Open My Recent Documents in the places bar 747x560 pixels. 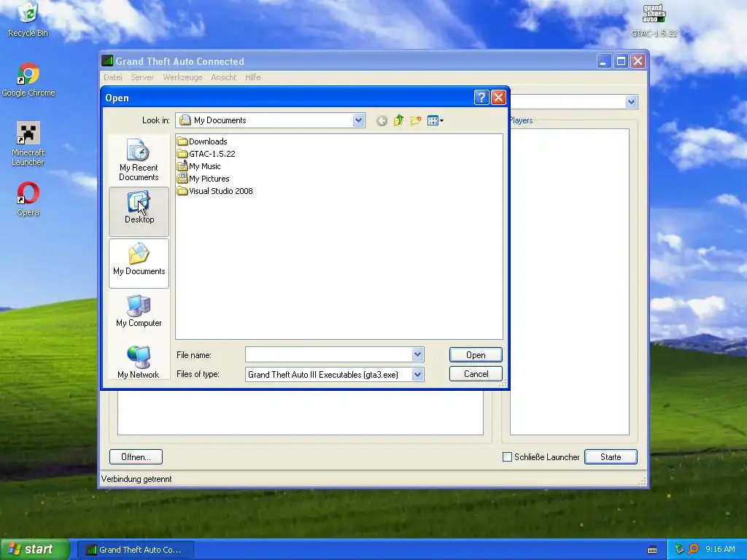139,160
